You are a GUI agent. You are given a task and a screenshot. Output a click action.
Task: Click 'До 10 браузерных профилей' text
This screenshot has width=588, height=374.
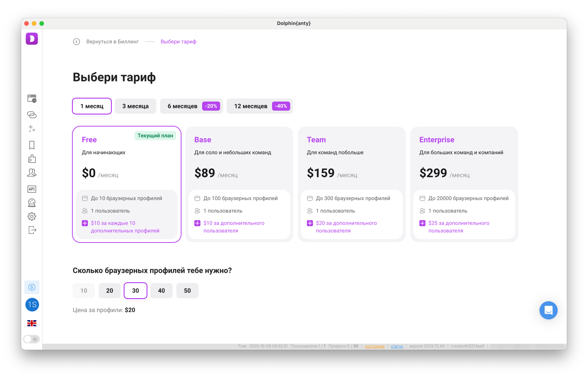[127, 198]
